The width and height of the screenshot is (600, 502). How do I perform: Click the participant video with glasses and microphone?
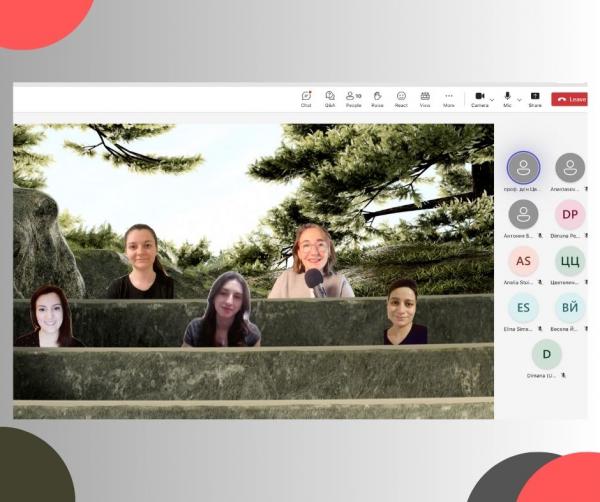pyautogui.click(x=311, y=261)
